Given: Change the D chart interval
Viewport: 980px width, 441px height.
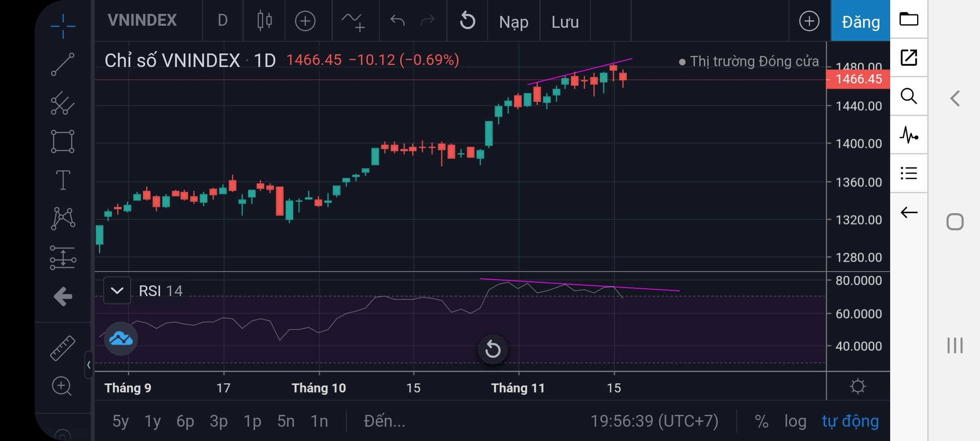Looking at the screenshot, I should pyautogui.click(x=223, y=20).
